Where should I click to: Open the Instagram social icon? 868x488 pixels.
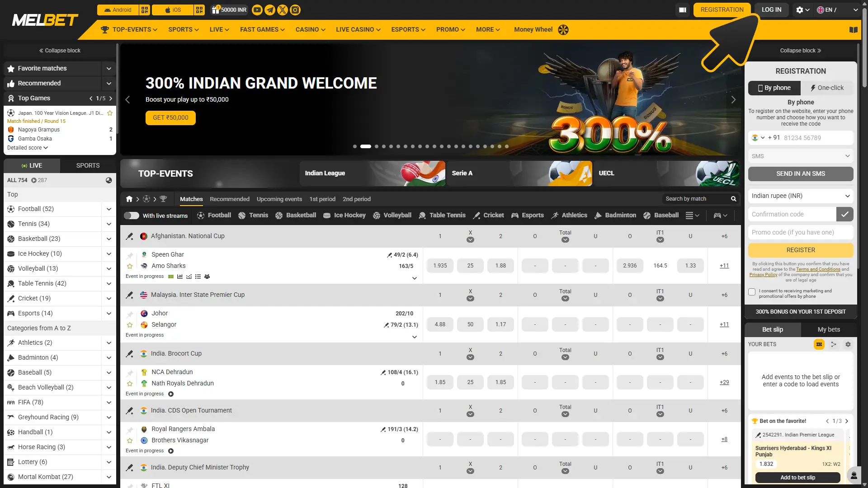coord(295,10)
